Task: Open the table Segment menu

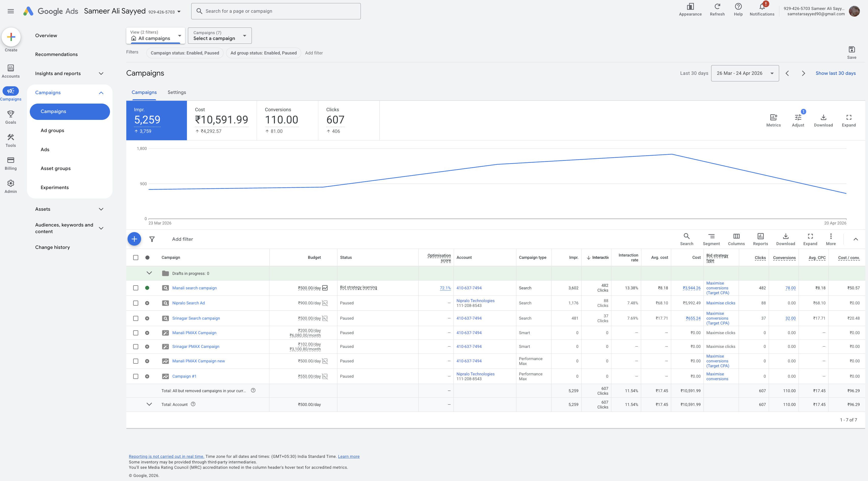Action: click(711, 239)
